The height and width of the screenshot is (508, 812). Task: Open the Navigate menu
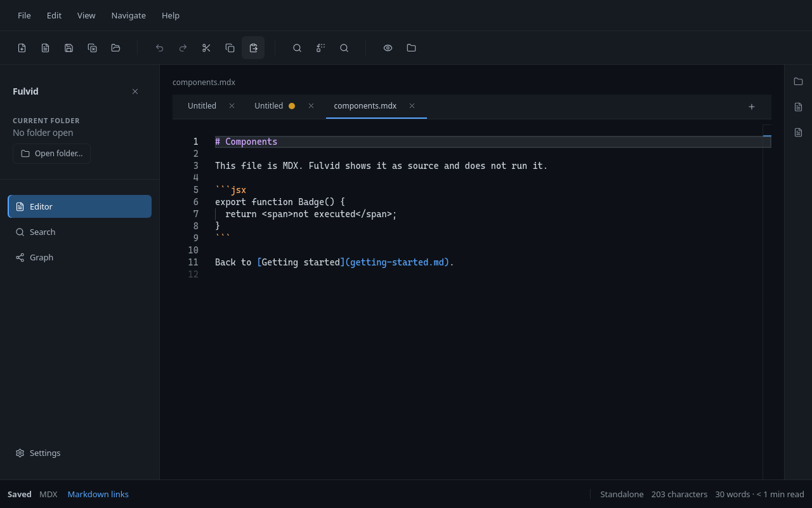click(128, 15)
